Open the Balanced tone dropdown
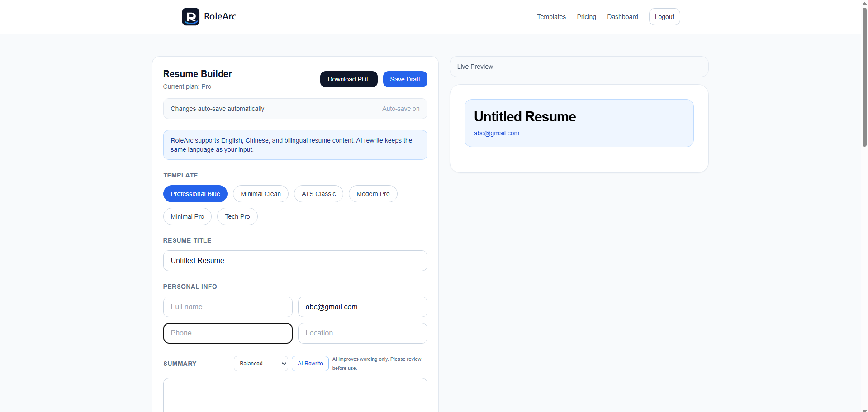The image size is (868, 412). click(x=261, y=364)
